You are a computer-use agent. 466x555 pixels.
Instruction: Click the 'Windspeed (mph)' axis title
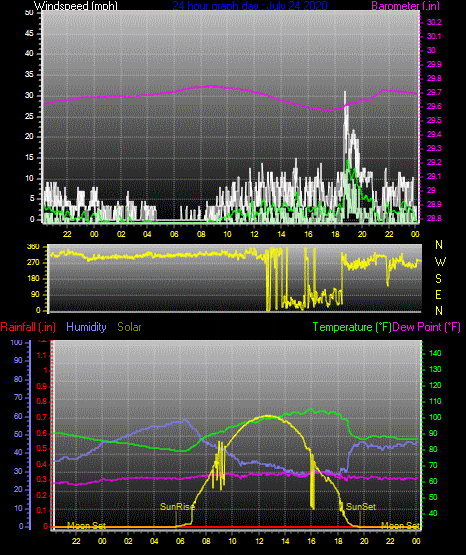pos(75,6)
